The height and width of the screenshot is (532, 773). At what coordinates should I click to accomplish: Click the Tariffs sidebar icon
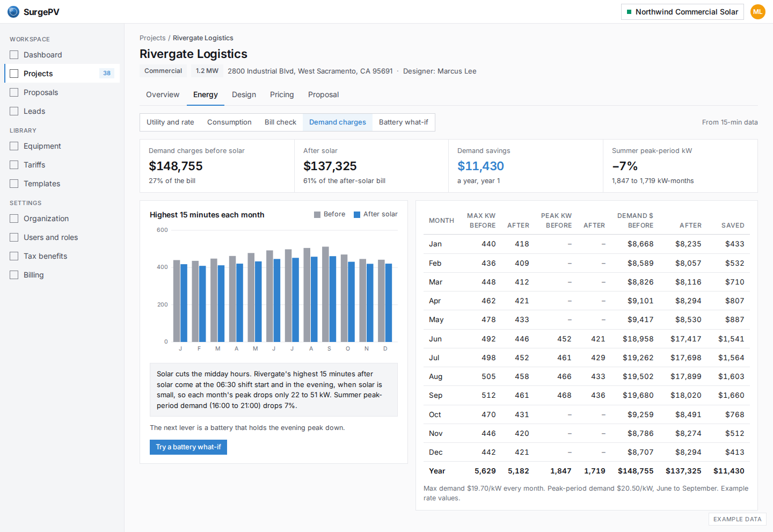click(14, 165)
